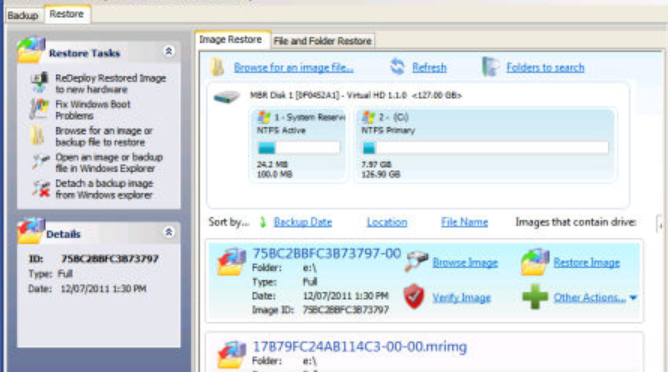Click the Folders to search icon

490,67
